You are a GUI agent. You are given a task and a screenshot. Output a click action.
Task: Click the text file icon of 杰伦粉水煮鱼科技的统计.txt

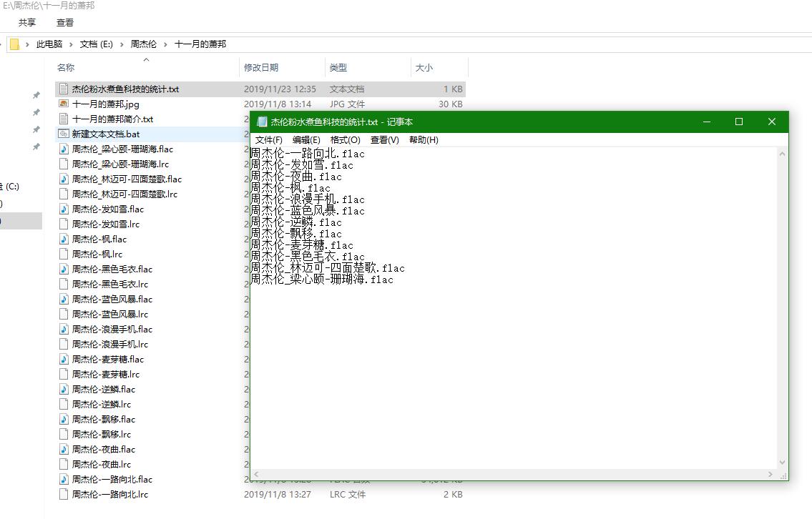click(x=64, y=89)
